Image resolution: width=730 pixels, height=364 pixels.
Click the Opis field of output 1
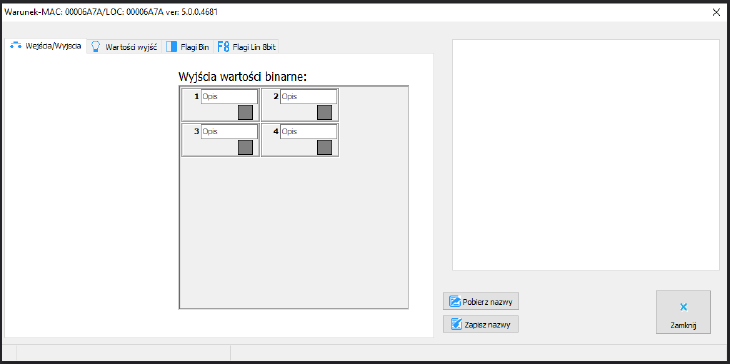point(229,97)
